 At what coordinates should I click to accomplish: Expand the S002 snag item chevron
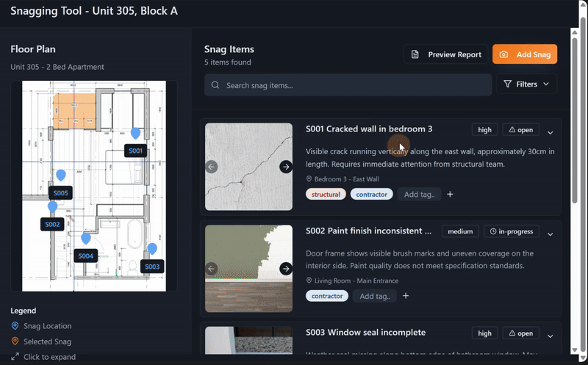550,234
